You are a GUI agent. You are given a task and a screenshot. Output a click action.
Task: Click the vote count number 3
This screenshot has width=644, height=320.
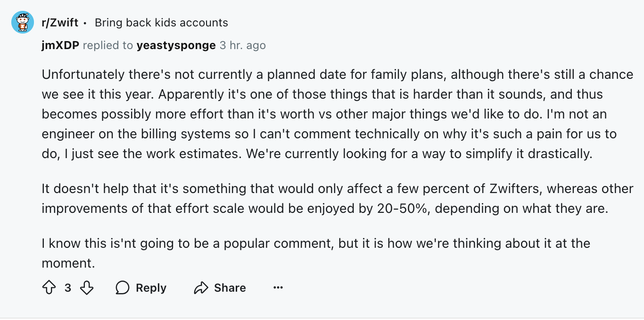68,287
